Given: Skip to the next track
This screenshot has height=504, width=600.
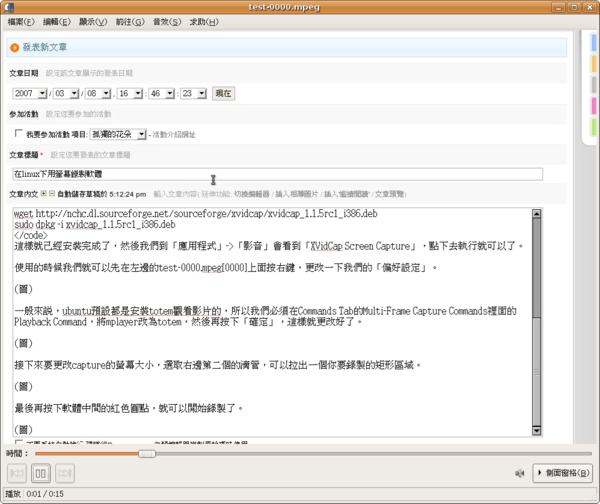Looking at the screenshot, I should click(65, 473).
